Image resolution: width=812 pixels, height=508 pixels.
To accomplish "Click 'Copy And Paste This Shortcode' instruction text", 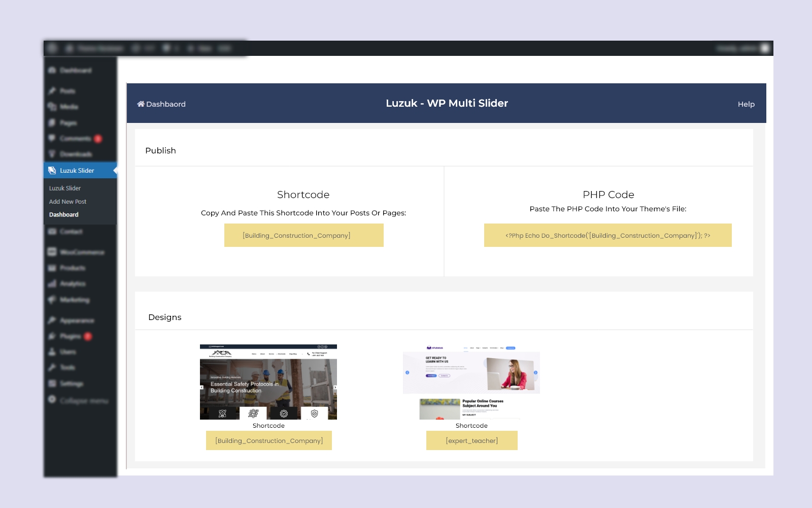I will point(303,213).
